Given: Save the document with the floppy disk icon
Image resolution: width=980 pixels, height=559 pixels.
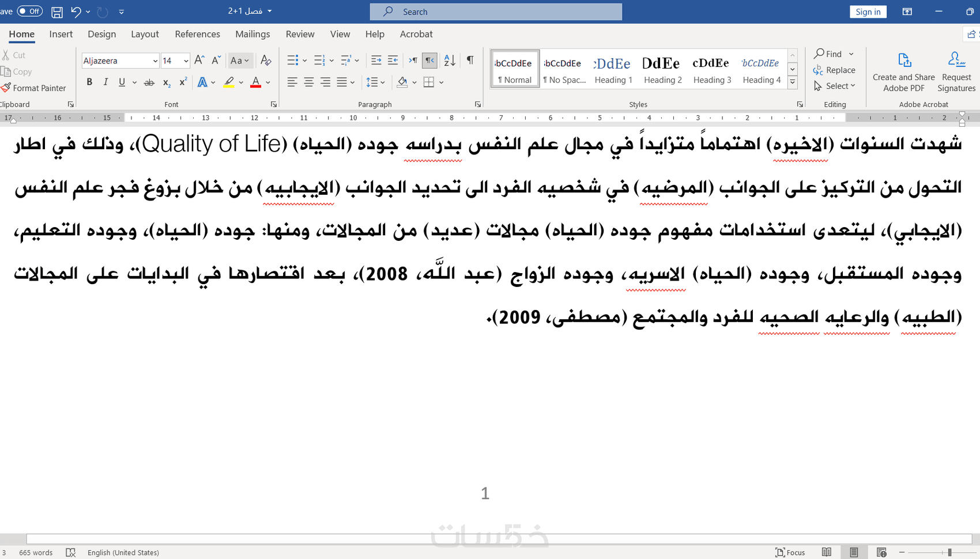Looking at the screenshot, I should pyautogui.click(x=57, y=12).
